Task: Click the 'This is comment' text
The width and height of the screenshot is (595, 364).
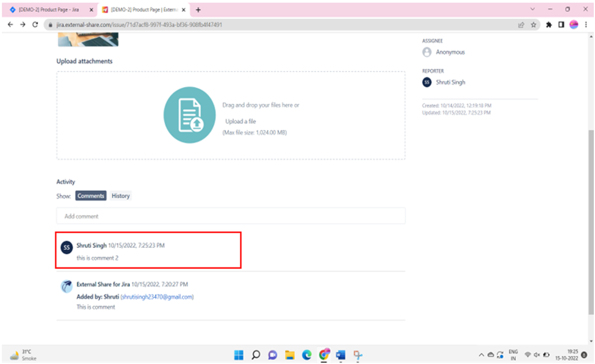Action: [x=95, y=307]
